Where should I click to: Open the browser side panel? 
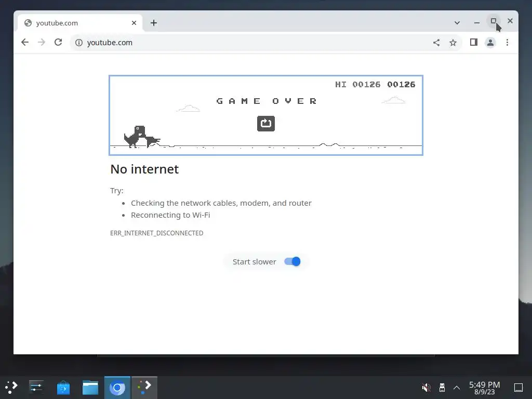(x=474, y=43)
